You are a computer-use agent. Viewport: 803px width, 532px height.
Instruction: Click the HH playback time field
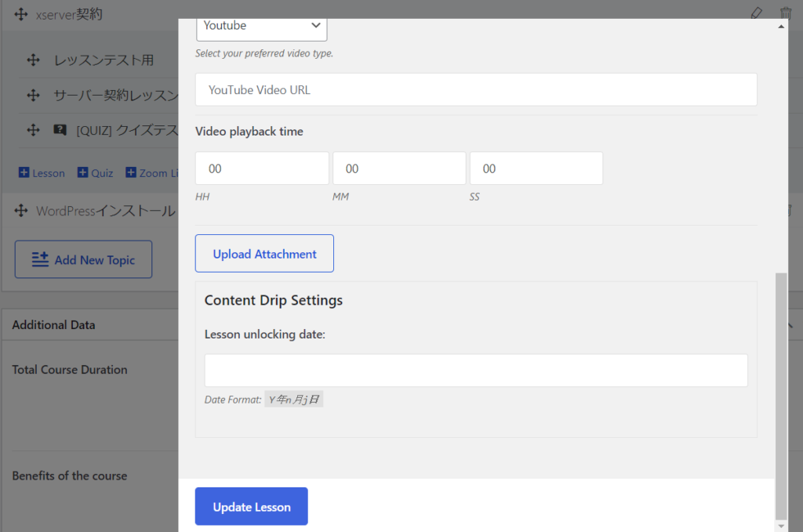pos(261,168)
